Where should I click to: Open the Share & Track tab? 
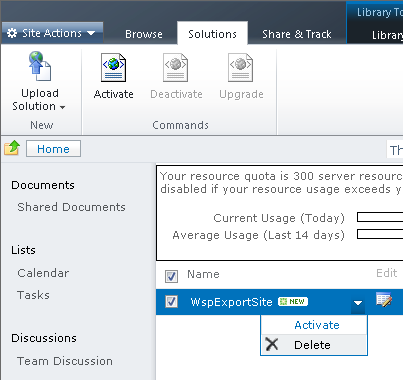[297, 34]
